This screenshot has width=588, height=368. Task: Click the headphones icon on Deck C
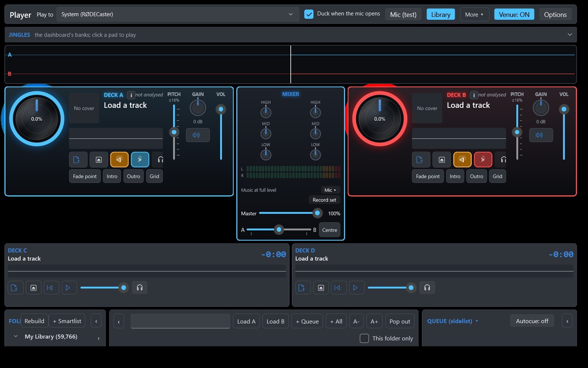[x=140, y=288]
